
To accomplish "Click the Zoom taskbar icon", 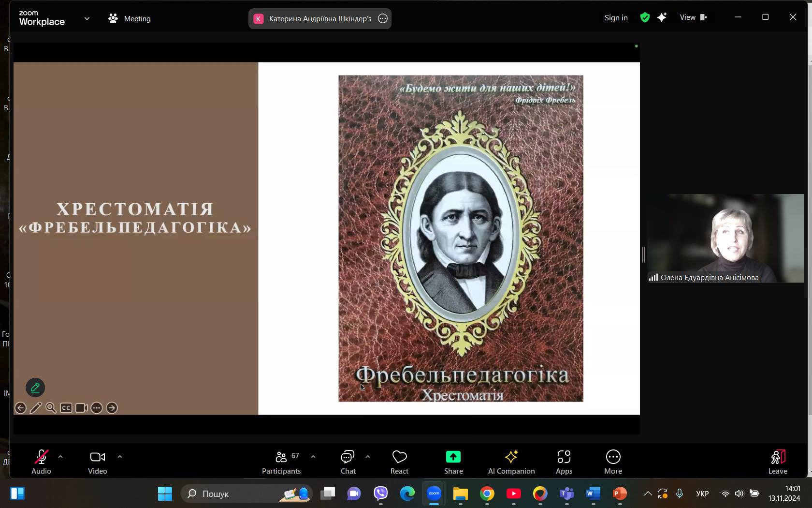I will coord(434,493).
